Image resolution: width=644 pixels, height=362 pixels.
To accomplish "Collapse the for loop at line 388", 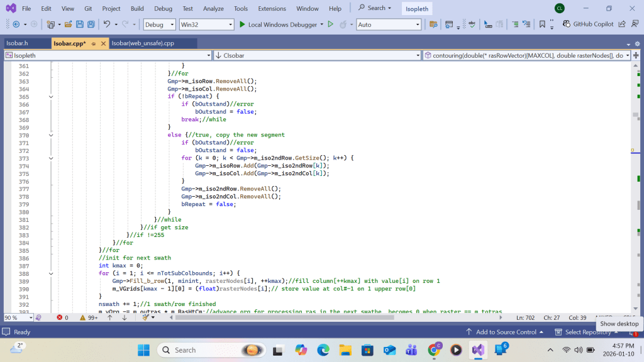I will click(x=51, y=273).
